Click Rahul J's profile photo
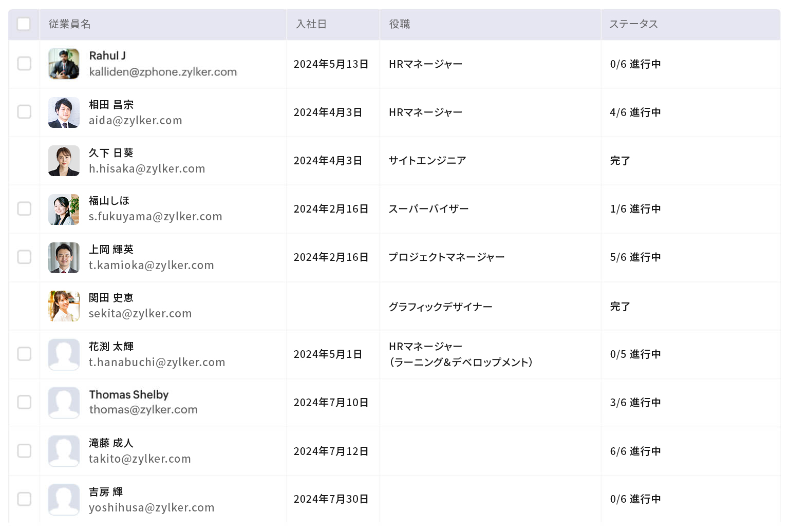 (64, 64)
